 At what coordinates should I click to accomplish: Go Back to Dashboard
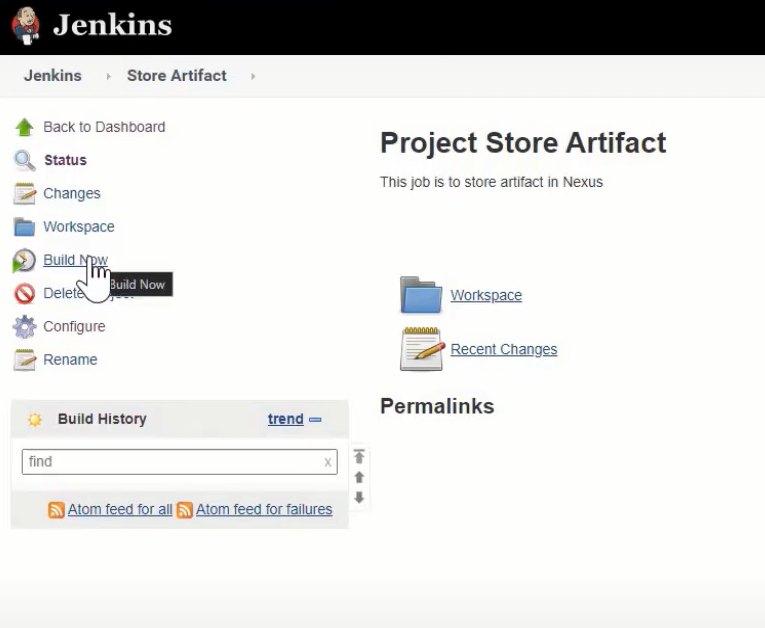click(104, 127)
